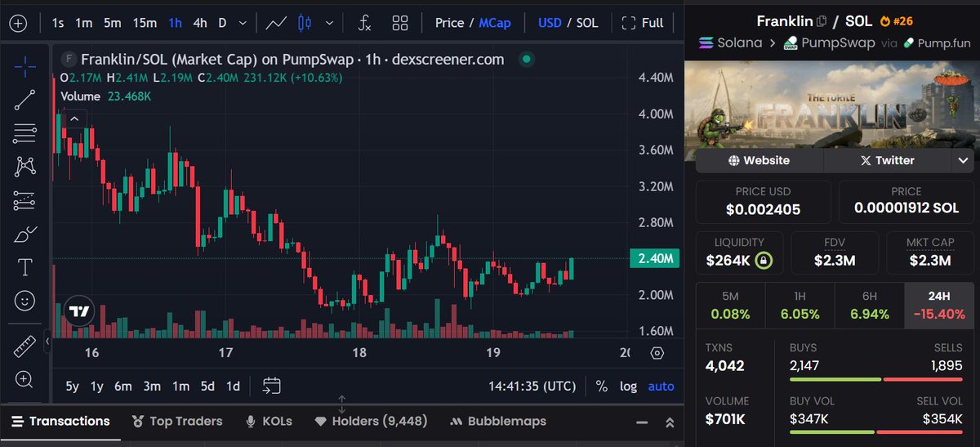This screenshot has height=447, width=980.
Task: Open the go-to-date calendar icon
Action: (x=272, y=386)
